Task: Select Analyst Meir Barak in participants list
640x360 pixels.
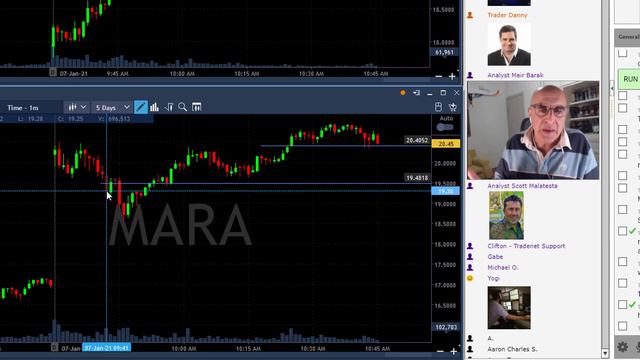Action: (x=516, y=75)
